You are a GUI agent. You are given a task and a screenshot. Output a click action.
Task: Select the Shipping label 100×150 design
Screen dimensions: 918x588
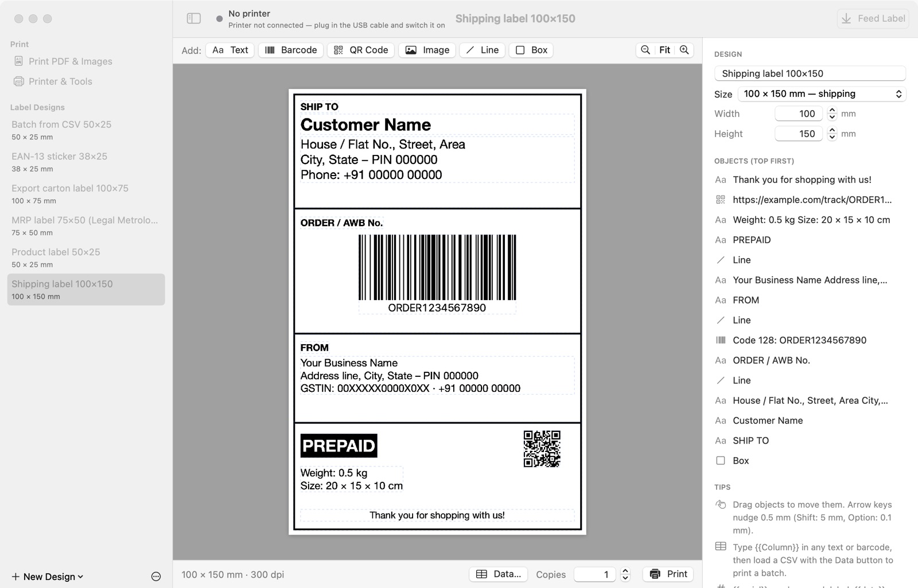[x=86, y=290]
